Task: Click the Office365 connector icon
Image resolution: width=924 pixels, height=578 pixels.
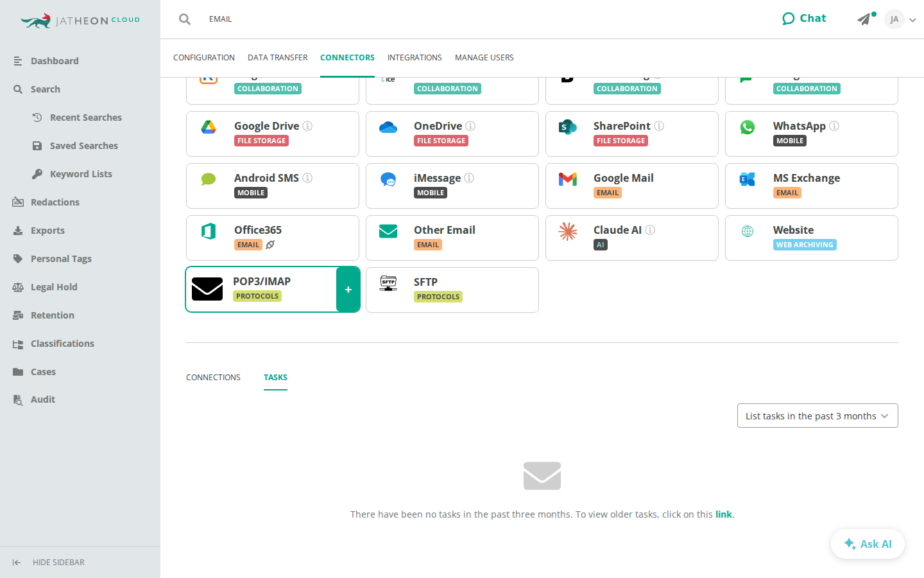Action: pos(209,231)
